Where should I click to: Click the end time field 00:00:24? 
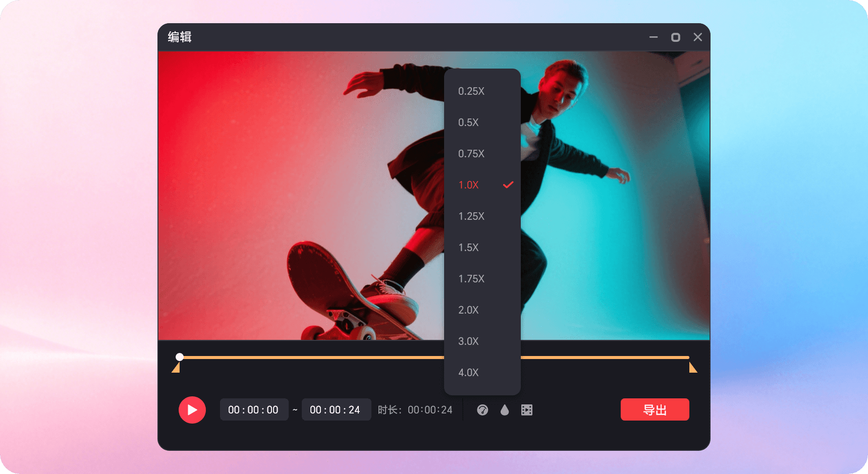pyautogui.click(x=336, y=410)
